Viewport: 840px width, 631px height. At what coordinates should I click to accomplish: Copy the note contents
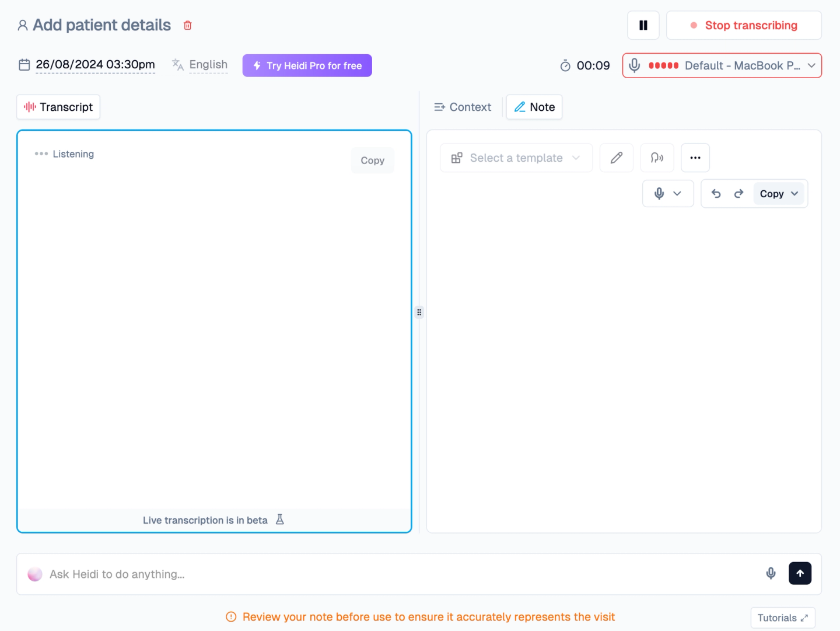click(x=771, y=194)
